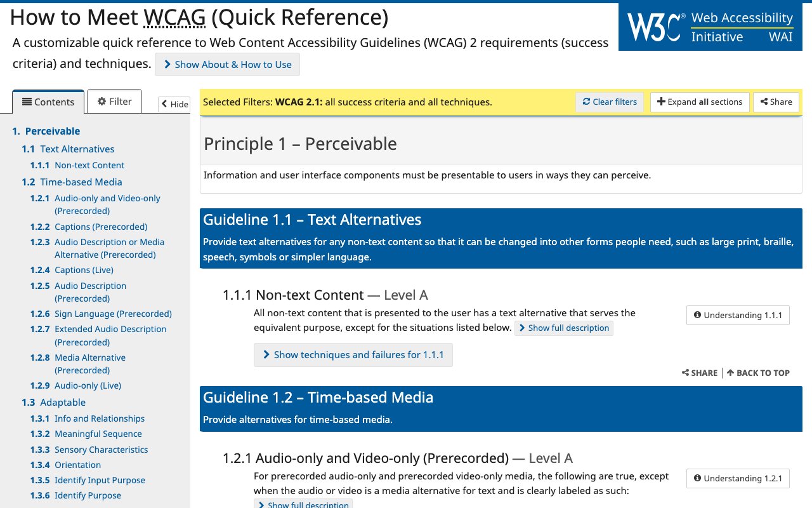Hide the sidebar using the Hide toggle
Viewport: 812px width, 508px height.
point(174,104)
